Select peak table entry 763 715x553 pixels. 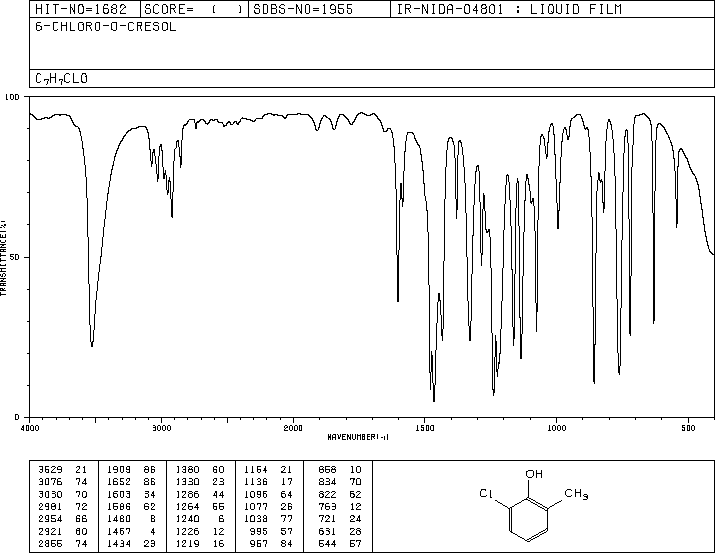point(327,506)
